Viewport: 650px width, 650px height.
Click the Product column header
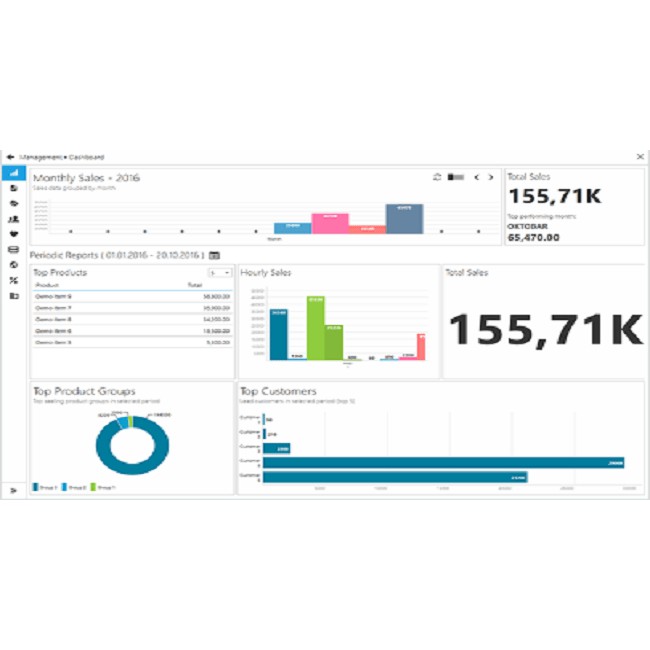point(48,285)
